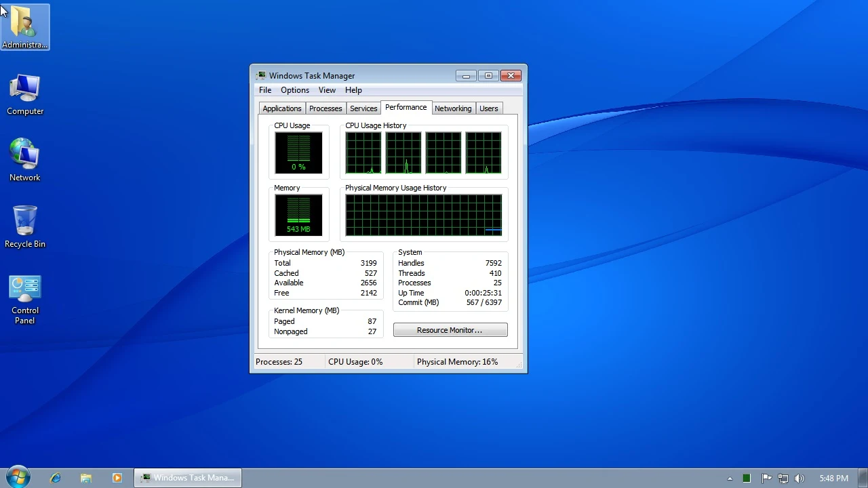Launch Windows Media Player from taskbar

(x=117, y=478)
